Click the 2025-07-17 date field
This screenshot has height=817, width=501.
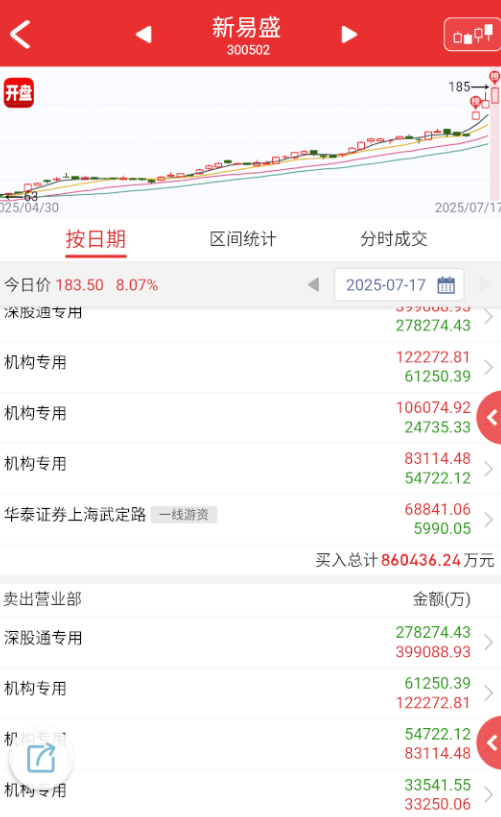pos(399,284)
